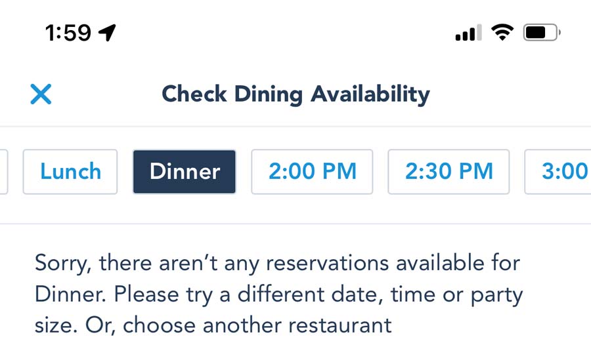Tap the location services arrow icon
The height and width of the screenshot is (364, 591).
pos(107,32)
